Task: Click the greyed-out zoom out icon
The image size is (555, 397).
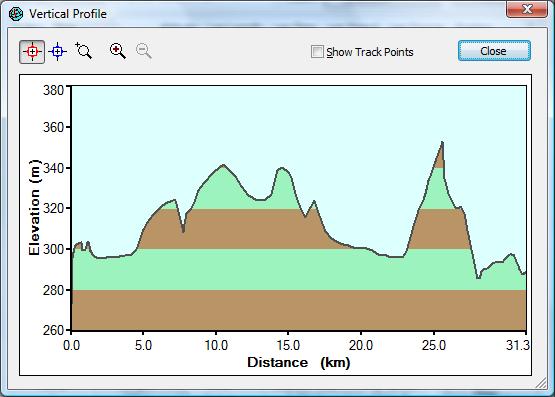Action: coord(144,51)
